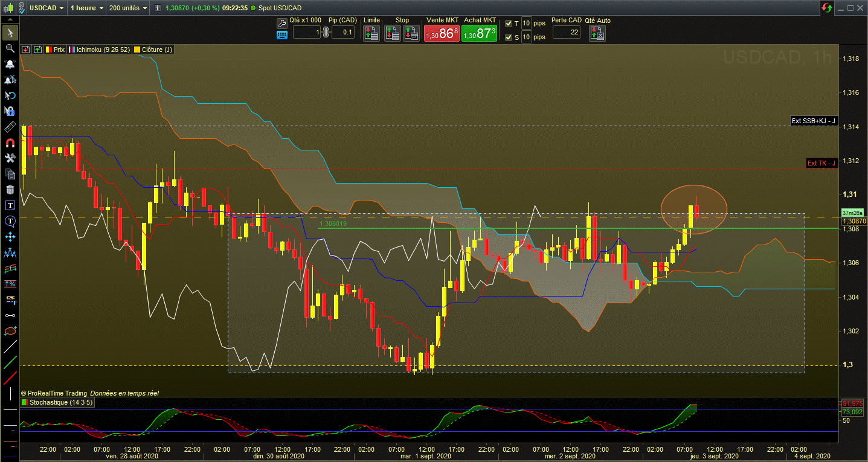Image resolution: width=868 pixels, height=462 pixels.
Task: Click the green up-arrow legend icon
Action: point(37,50)
